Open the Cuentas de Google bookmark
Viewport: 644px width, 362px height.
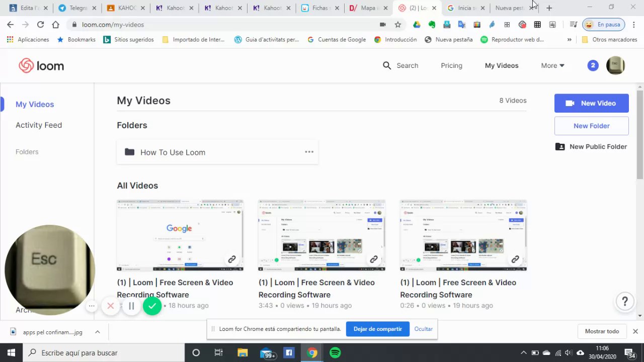click(x=337, y=40)
